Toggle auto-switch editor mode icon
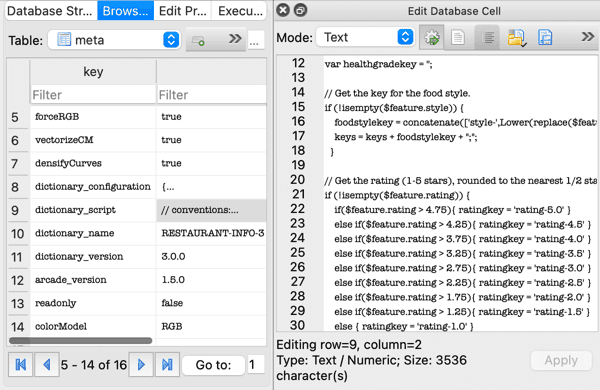 coord(432,38)
